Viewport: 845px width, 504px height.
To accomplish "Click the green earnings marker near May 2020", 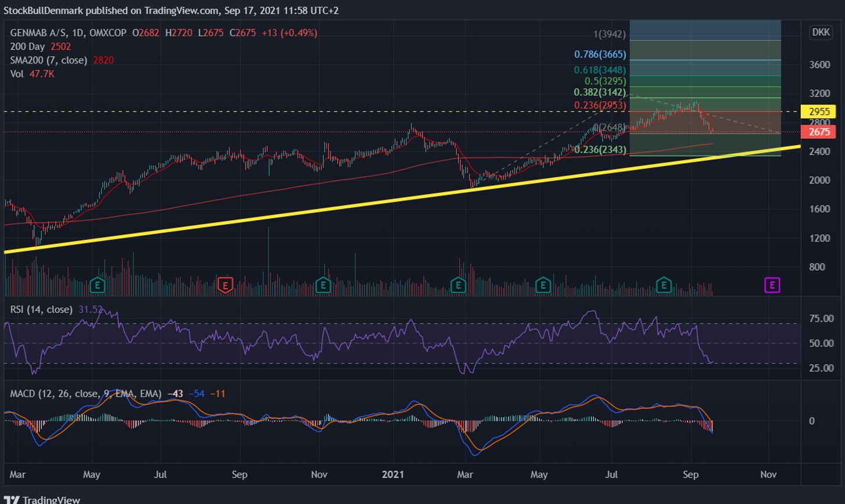I will [x=99, y=285].
